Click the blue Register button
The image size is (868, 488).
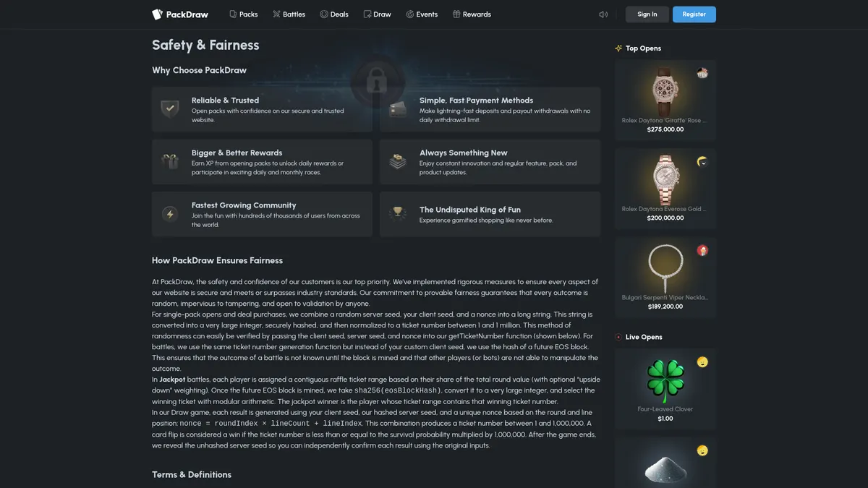(x=694, y=14)
